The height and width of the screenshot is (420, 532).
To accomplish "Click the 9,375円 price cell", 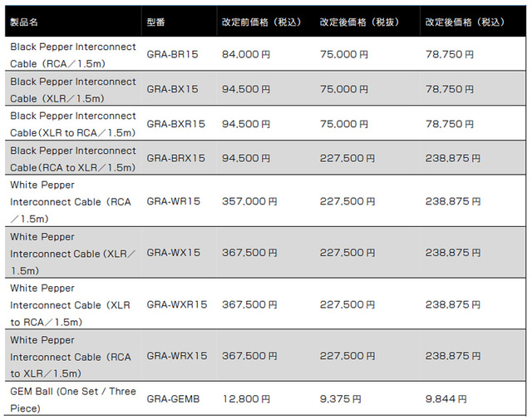I will (x=340, y=399).
